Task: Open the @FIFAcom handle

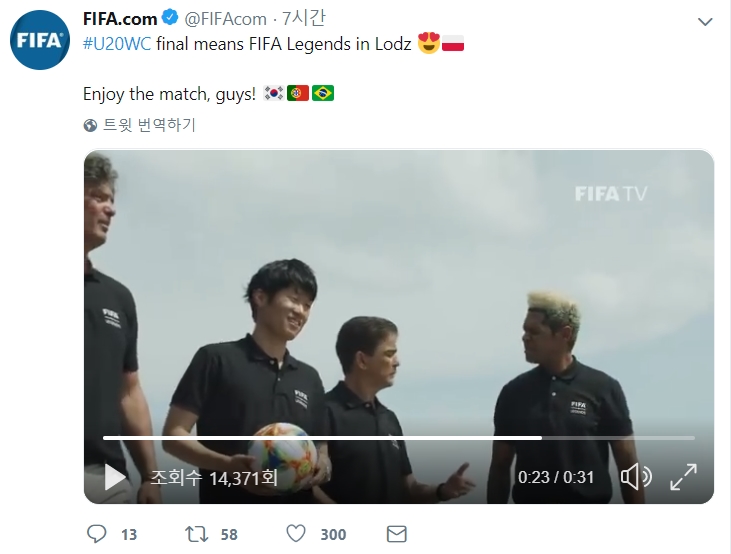Action: 226,19
